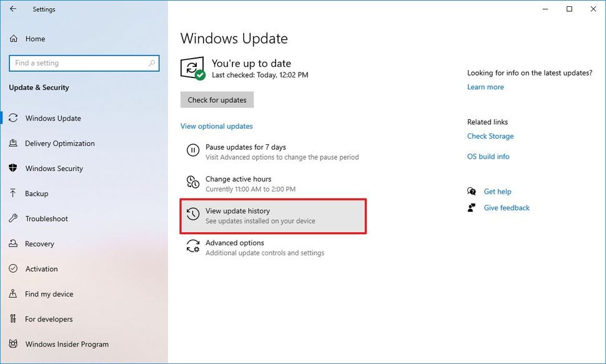Open the Troubleshoot page
This screenshot has height=364, width=606.
(46, 219)
